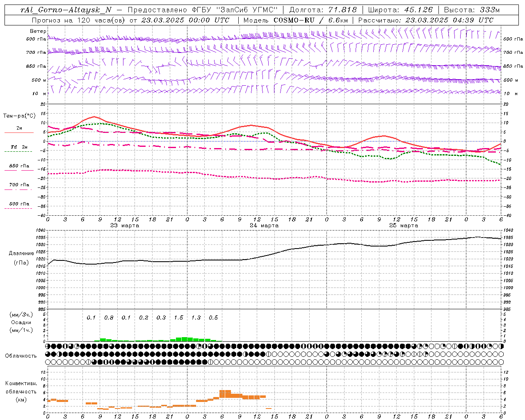525x420 pixels.
Task: Click the 0.5 precipitation amount value
Action: click(x=213, y=318)
